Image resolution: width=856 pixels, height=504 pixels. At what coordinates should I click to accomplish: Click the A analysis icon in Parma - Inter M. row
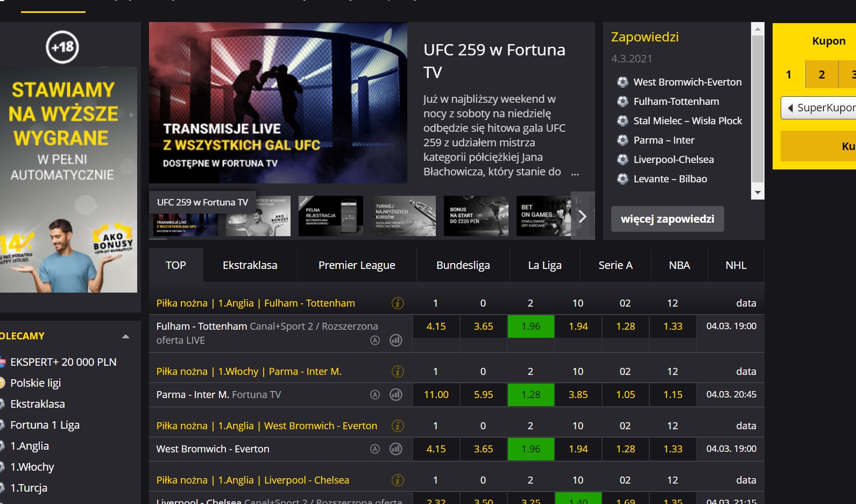(x=375, y=394)
